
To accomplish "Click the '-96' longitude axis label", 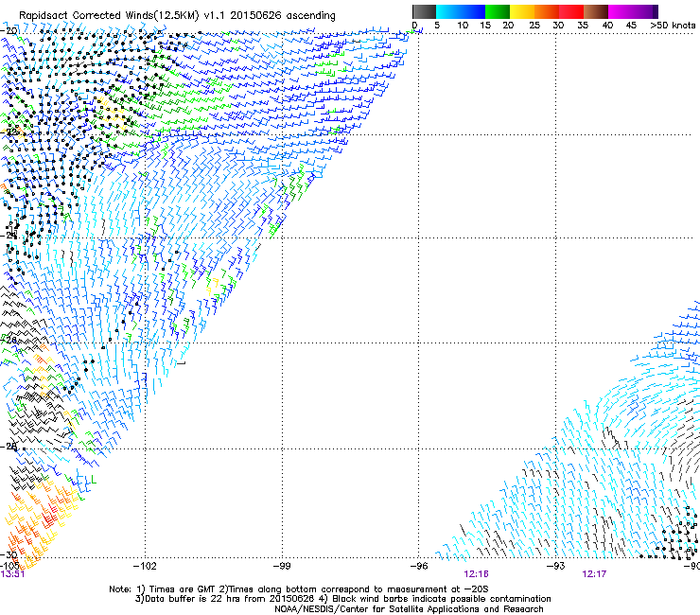I will [x=419, y=567].
